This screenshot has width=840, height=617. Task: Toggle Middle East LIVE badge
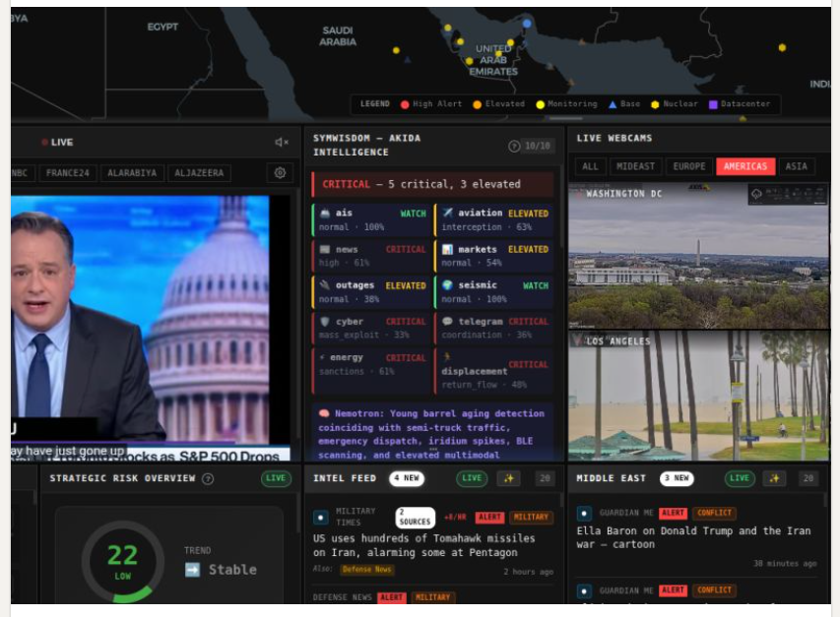tap(740, 478)
